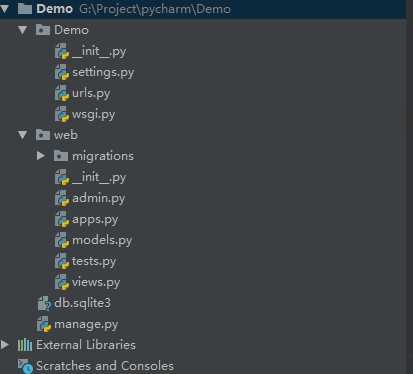
Task: Select the web folder name
Action: click(x=66, y=135)
